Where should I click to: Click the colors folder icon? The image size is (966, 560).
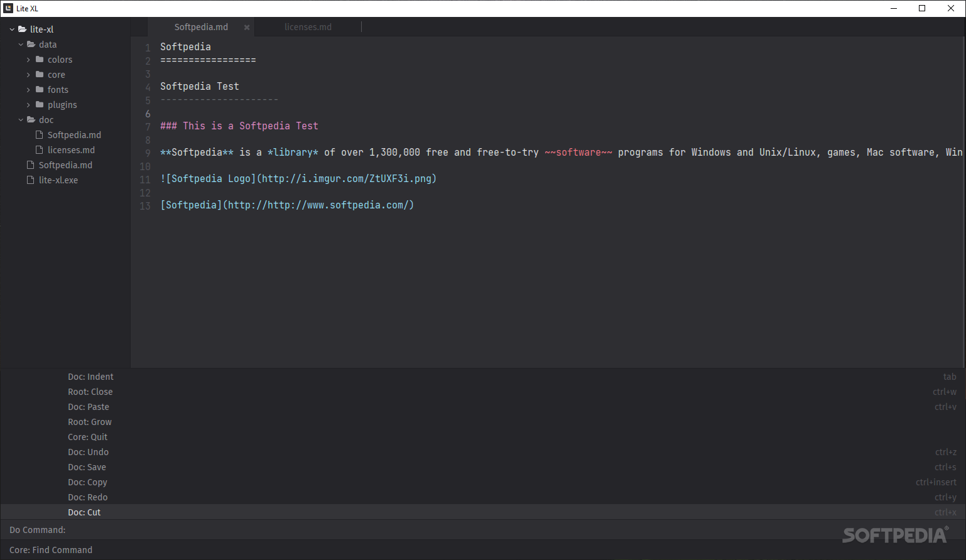tap(40, 60)
